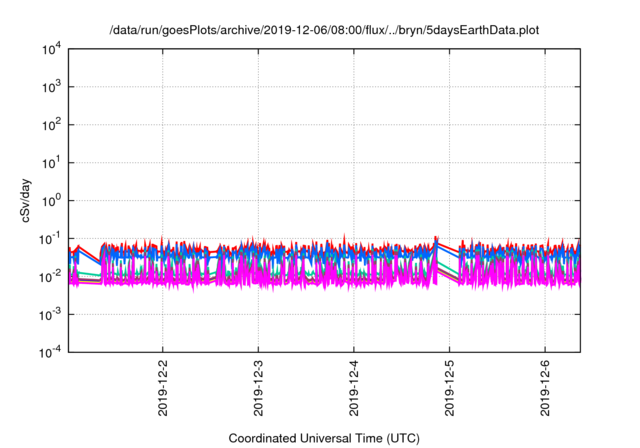
Task: Click the 10^-3 y-axis tick label
Action: click(x=50, y=315)
